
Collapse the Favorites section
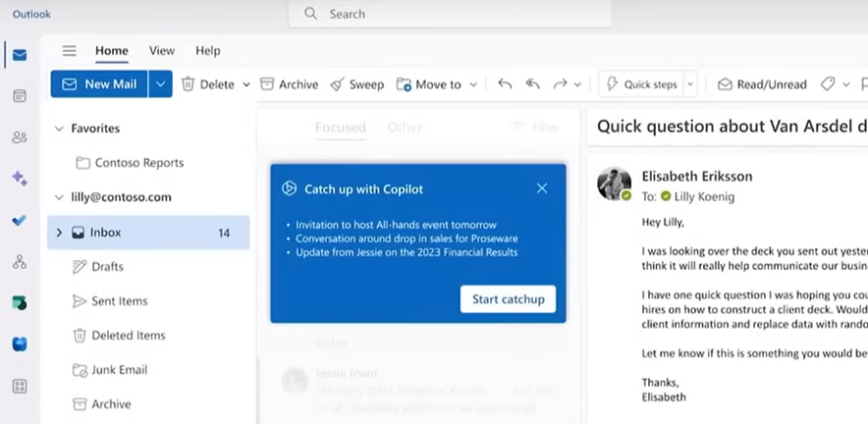(59, 129)
